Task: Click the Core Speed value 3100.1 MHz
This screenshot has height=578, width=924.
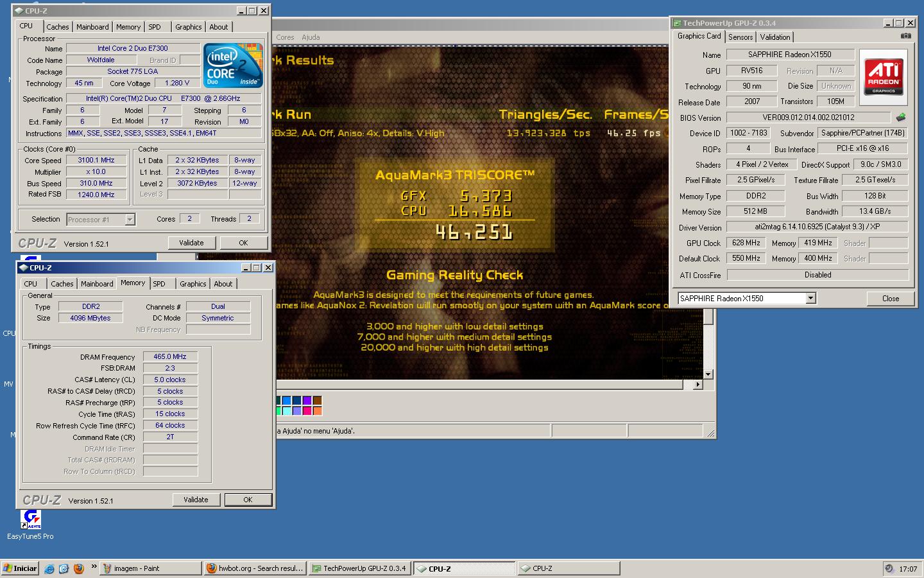Action: pos(96,160)
